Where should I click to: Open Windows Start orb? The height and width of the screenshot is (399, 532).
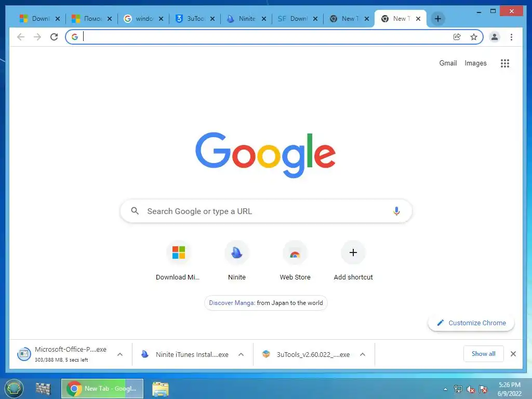coord(14,388)
